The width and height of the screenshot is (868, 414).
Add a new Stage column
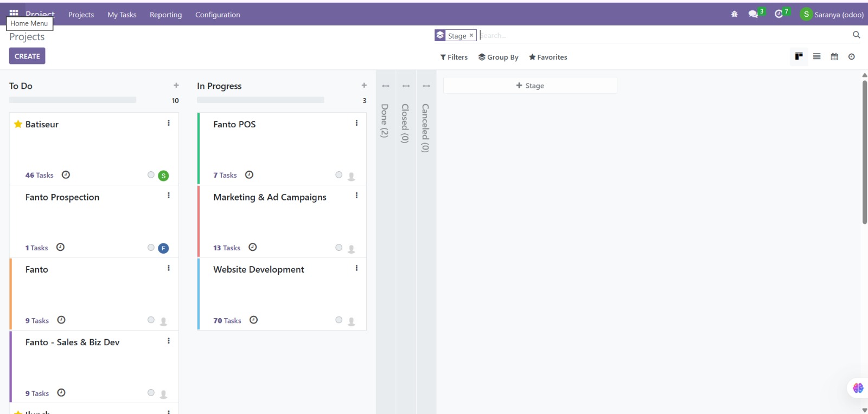[530, 85]
